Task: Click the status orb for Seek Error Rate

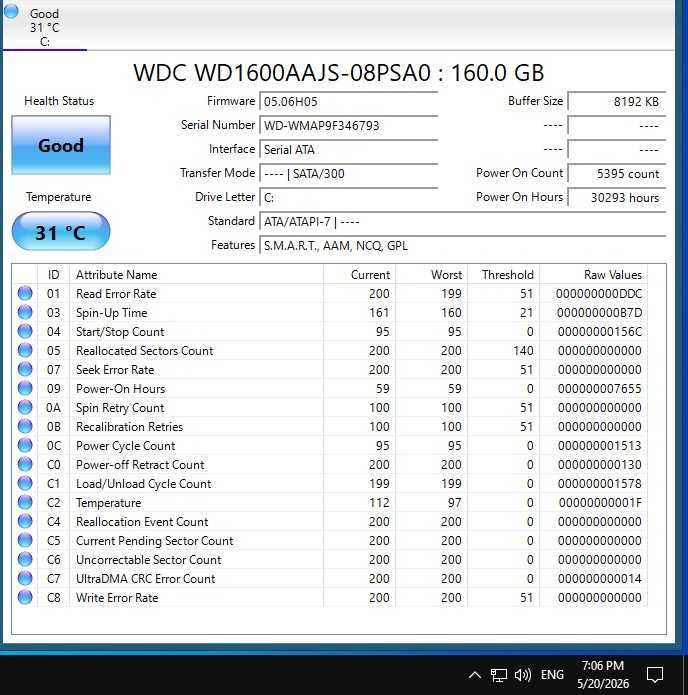Action: click(x=25, y=369)
